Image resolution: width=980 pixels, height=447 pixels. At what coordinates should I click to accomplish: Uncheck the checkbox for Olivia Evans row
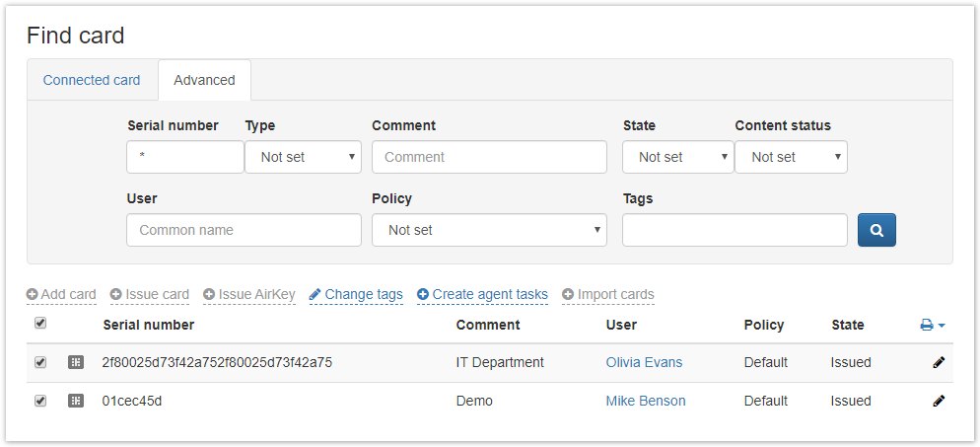(40, 362)
